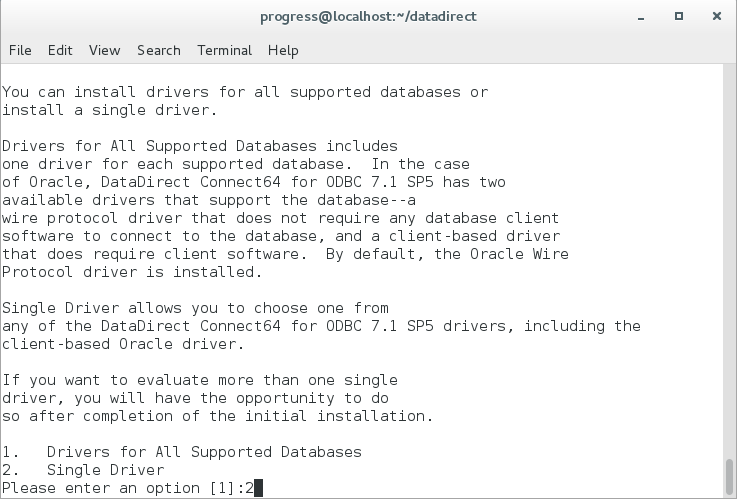Open the View menu
The image size is (737, 499).
click(x=104, y=50)
